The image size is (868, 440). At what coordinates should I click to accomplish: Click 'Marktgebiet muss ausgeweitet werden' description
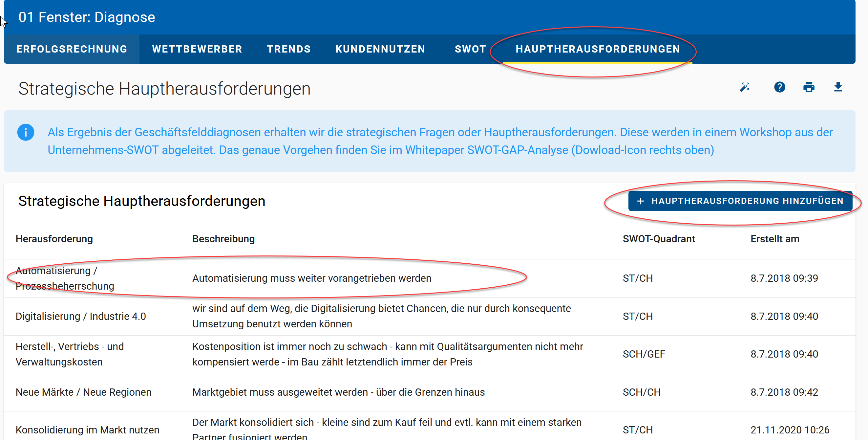tap(338, 392)
